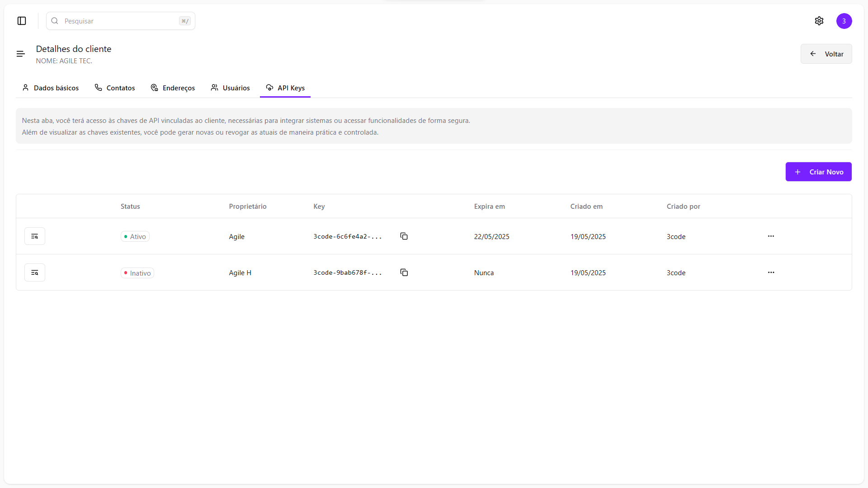Open actions menu for Agile row
Image resolution: width=868 pixels, height=488 pixels.
[x=771, y=236]
